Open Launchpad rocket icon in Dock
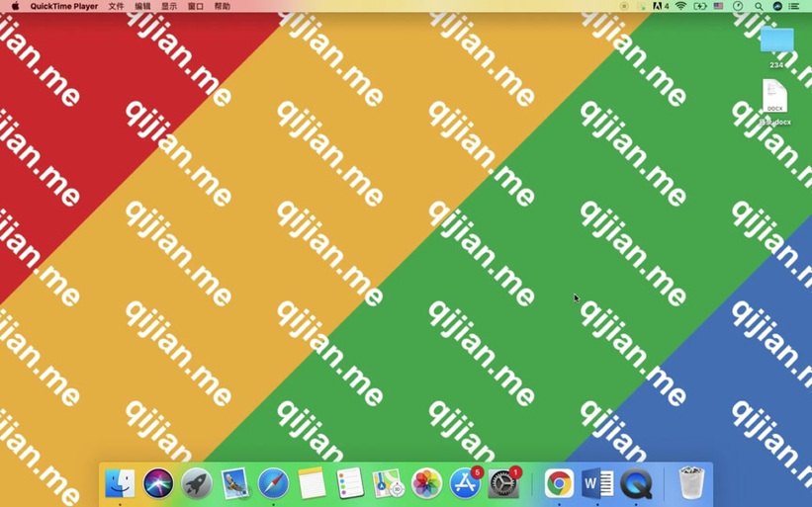Image resolution: width=812 pixels, height=507 pixels. [x=196, y=483]
